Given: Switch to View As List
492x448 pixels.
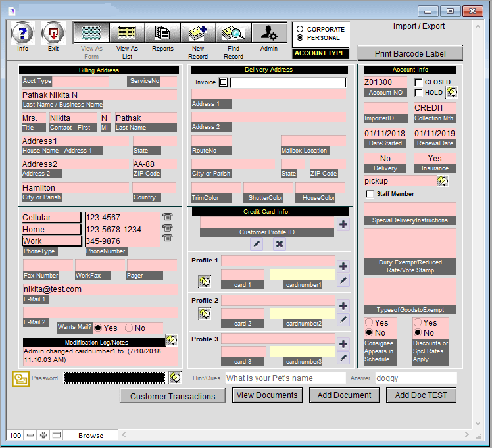Looking at the screenshot, I should pos(127,32).
